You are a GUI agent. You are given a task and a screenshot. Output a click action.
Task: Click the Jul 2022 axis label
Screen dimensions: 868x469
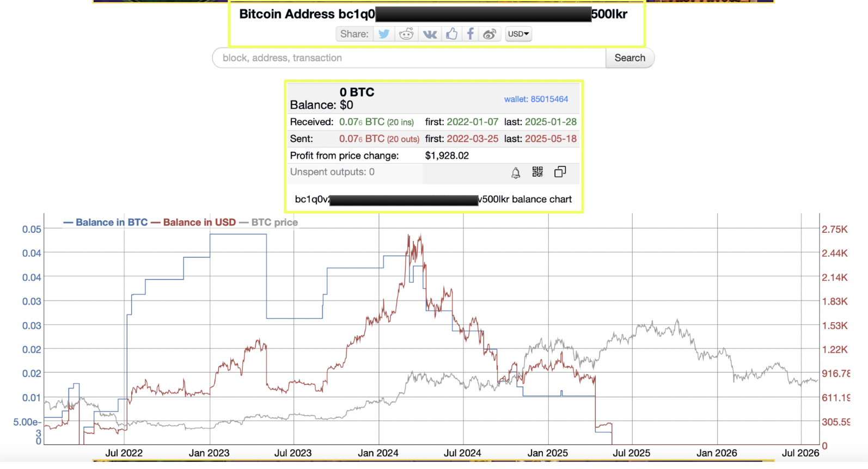click(124, 453)
